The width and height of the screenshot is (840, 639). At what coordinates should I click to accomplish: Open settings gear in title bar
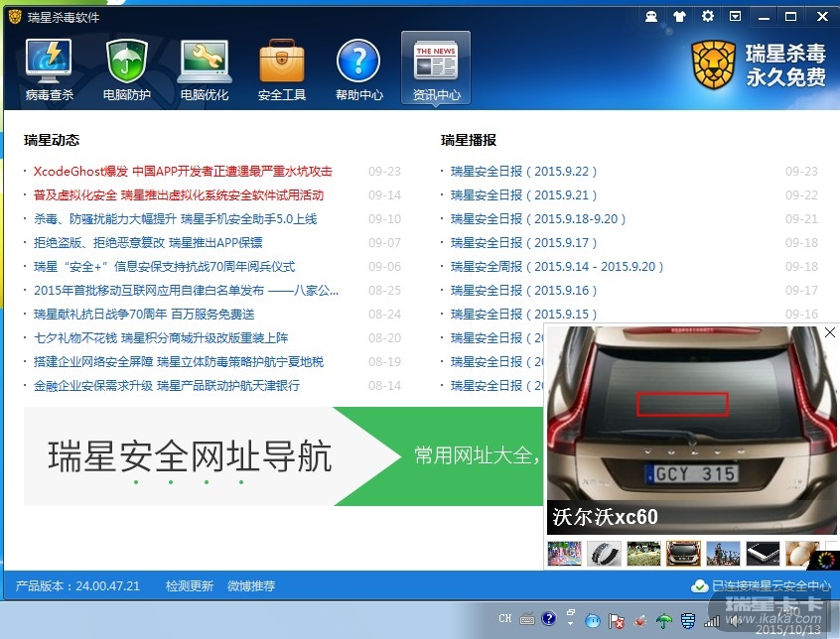(708, 16)
